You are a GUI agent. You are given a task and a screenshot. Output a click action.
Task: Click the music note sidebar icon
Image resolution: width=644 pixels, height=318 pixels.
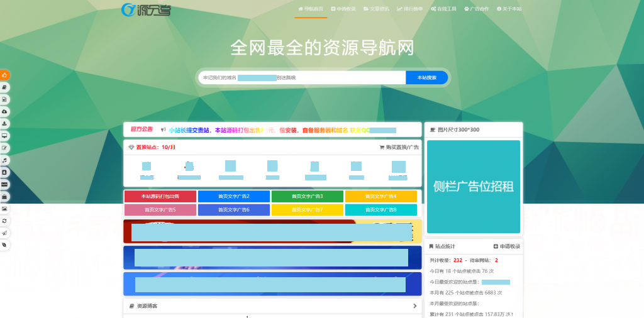(5, 160)
